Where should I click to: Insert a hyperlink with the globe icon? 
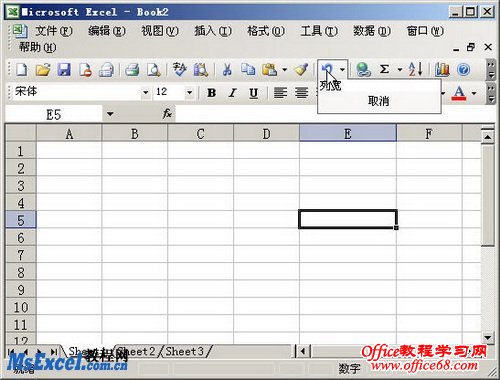click(x=363, y=70)
